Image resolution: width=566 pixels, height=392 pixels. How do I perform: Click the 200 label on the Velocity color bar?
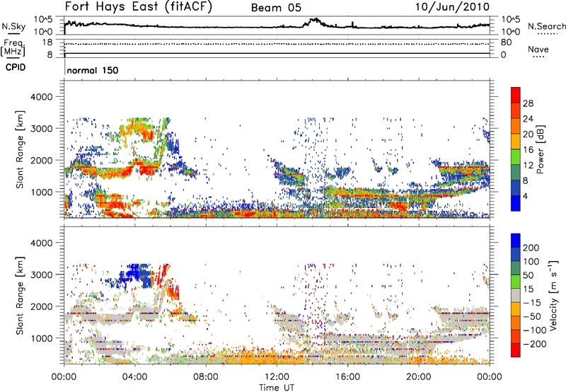[x=531, y=248]
